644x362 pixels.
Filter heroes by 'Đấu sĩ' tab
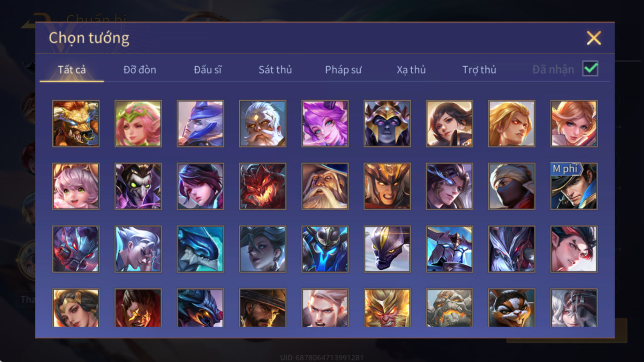tap(208, 70)
